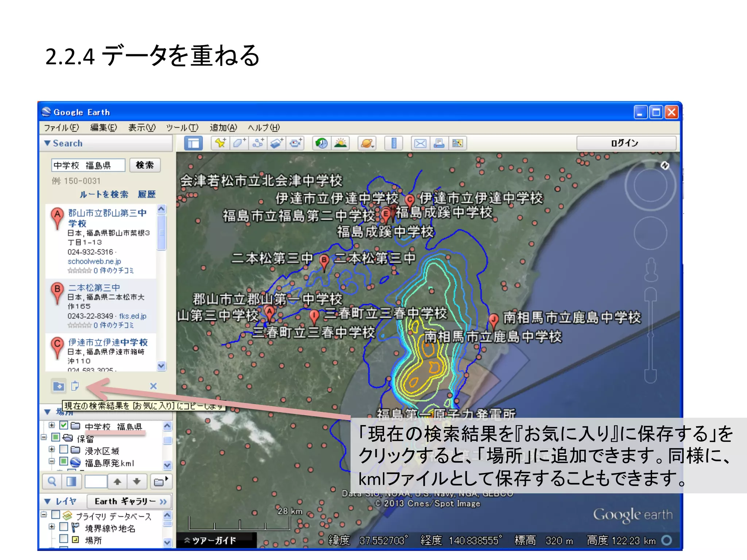The height and width of the screenshot is (560, 747).
Task: Expand the 浸水区域 tree node
Action: (51, 449)
